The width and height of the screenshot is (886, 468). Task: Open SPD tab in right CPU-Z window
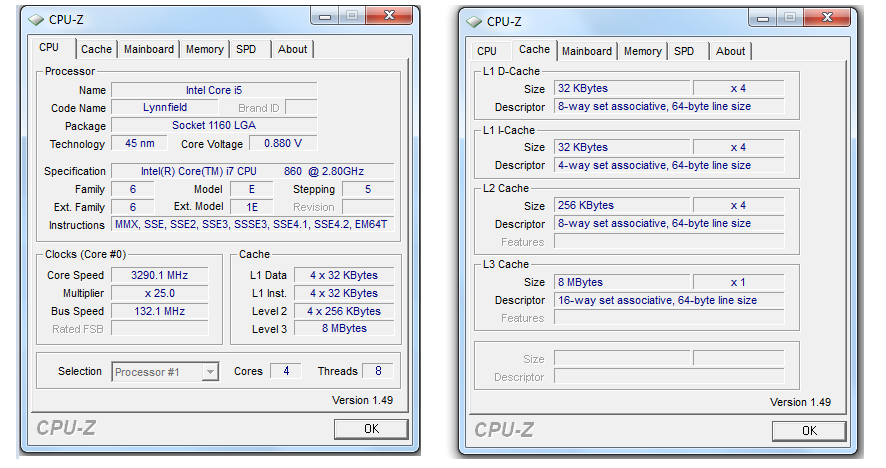coord(684,51)
